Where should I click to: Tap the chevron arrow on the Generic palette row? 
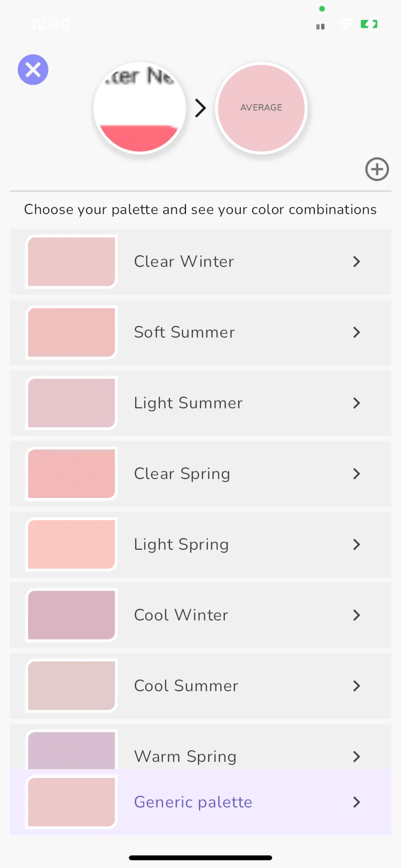357,802
